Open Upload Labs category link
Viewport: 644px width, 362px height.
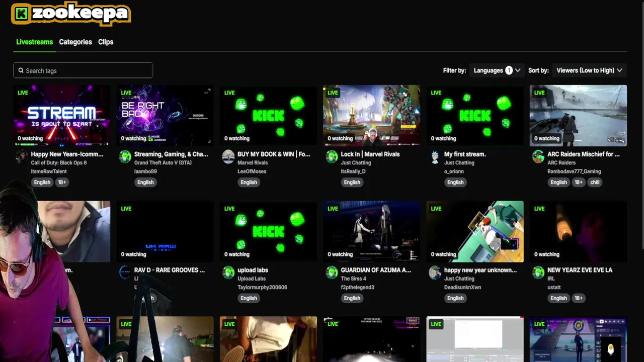[x=252, y=279]
